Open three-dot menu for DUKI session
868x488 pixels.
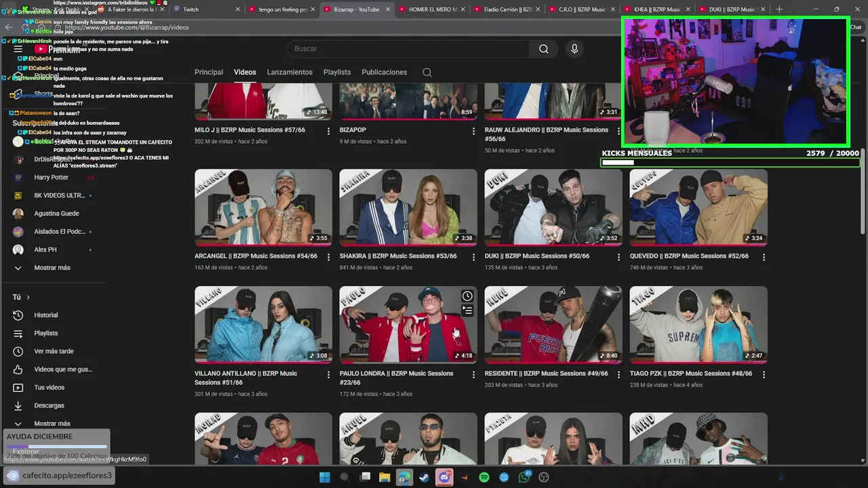pyautogui.click(x=618, y=257)
